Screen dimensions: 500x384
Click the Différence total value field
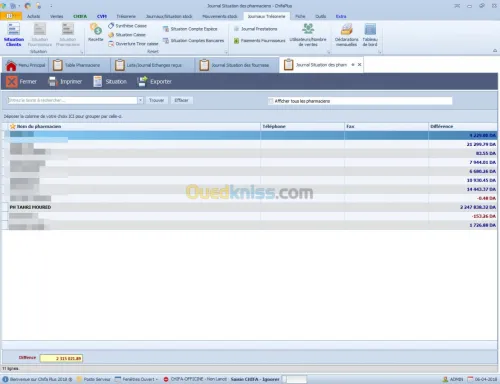(x=61, y=358)
